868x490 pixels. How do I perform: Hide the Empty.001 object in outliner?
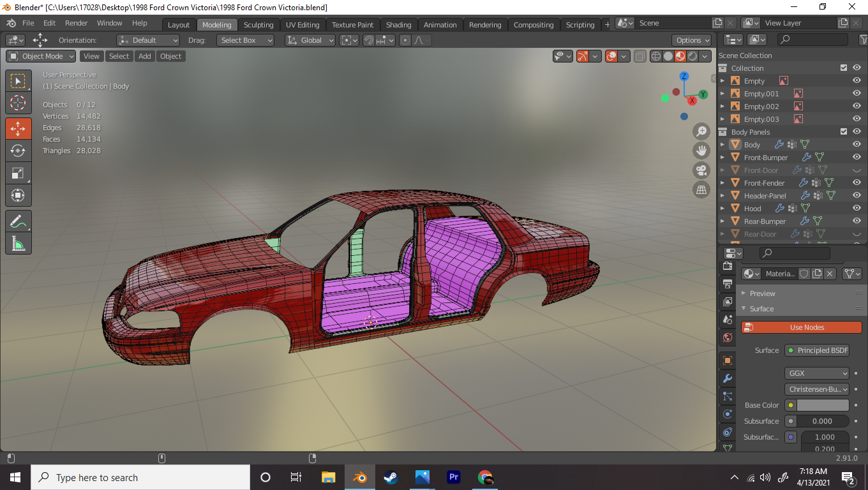pyautogui.click(x=857, y=94)
